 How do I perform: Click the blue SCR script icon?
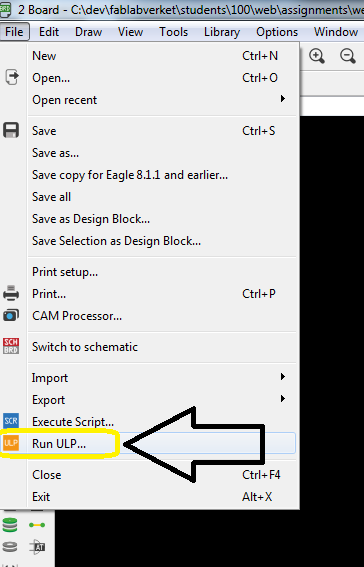click(x=11, y=421)
